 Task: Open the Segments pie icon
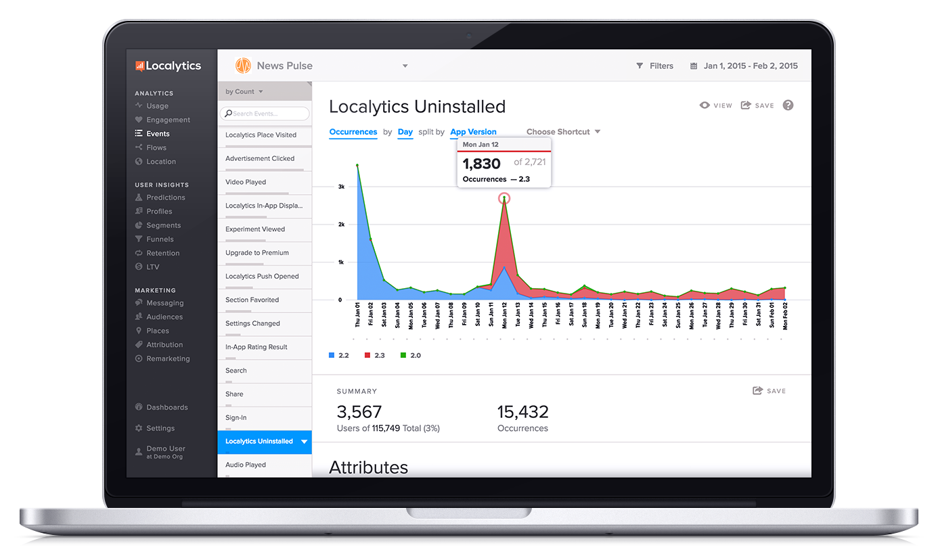point(139,225)
